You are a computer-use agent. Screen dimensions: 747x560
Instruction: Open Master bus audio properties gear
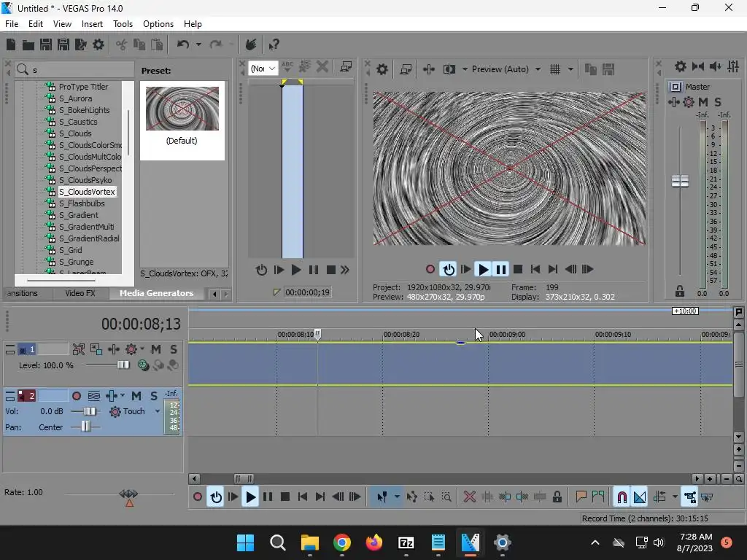click(681, 66)
